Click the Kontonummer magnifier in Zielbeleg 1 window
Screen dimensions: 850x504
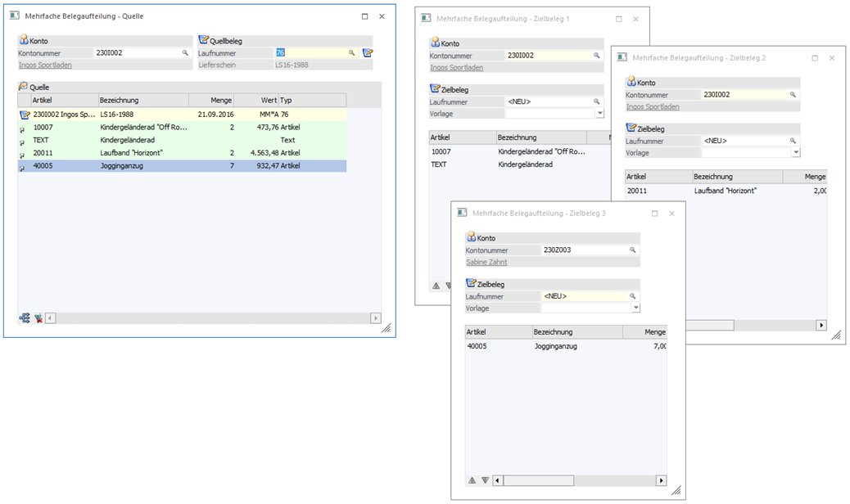pyautogui.click(x=596, y=55)
